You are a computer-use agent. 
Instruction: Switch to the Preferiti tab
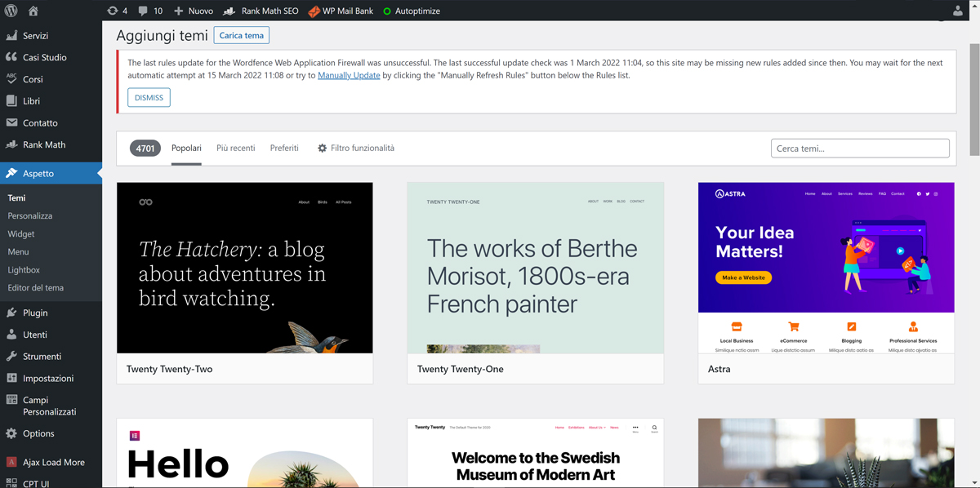(284, 148)
